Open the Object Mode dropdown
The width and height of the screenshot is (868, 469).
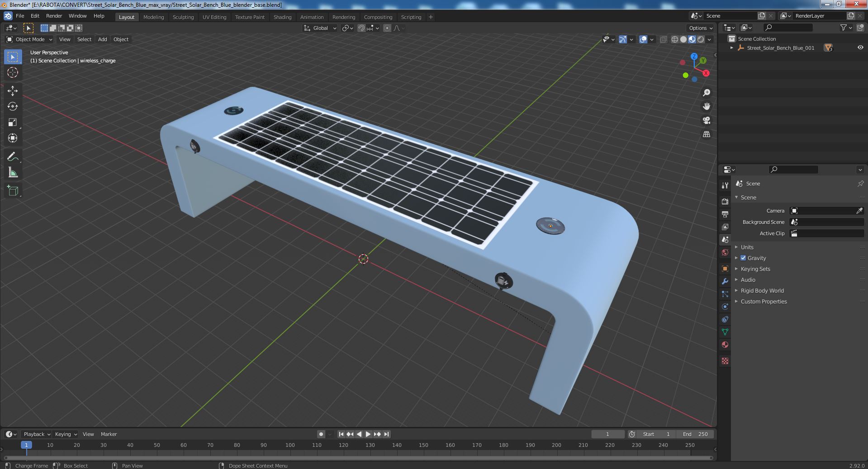tap(29, 39)
